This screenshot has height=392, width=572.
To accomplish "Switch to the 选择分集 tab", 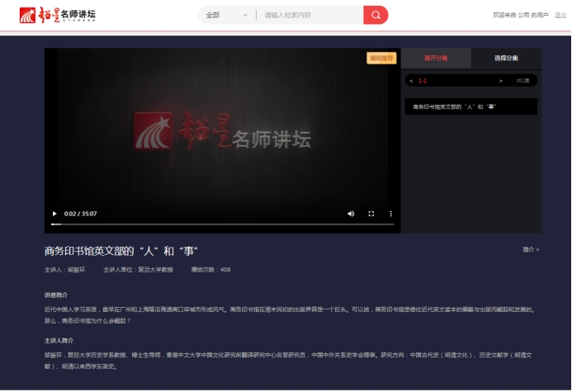I will pos(506,58).
